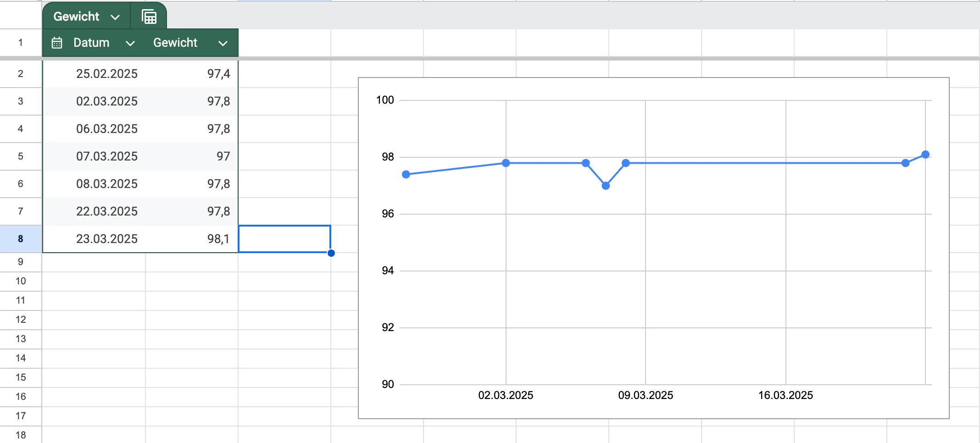Screen dimensions: 980x443
Task: Open the table view icon next to Gewicht
Action: 149,17
